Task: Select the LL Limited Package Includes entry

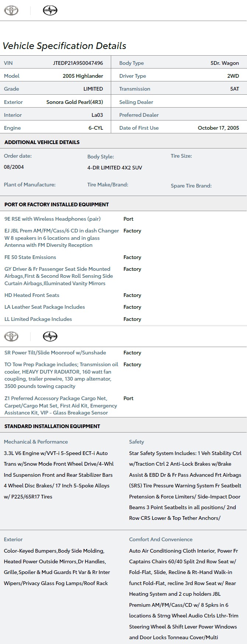Action: tap(38, 319)
